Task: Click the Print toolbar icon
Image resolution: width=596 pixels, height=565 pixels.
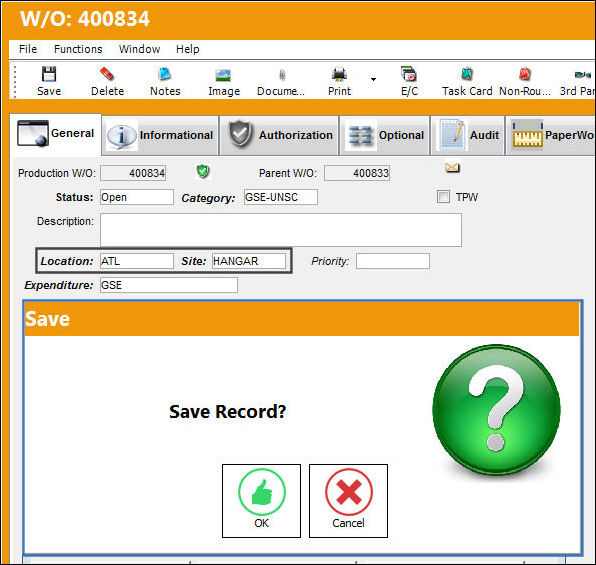Action: point(339,81)
